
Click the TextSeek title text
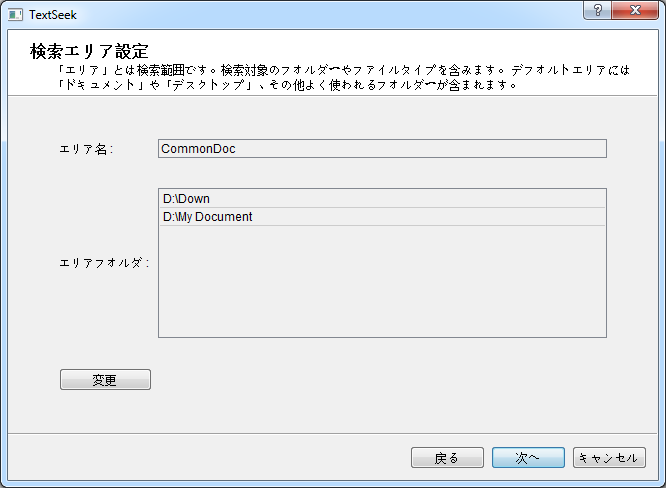pos(53,15)
